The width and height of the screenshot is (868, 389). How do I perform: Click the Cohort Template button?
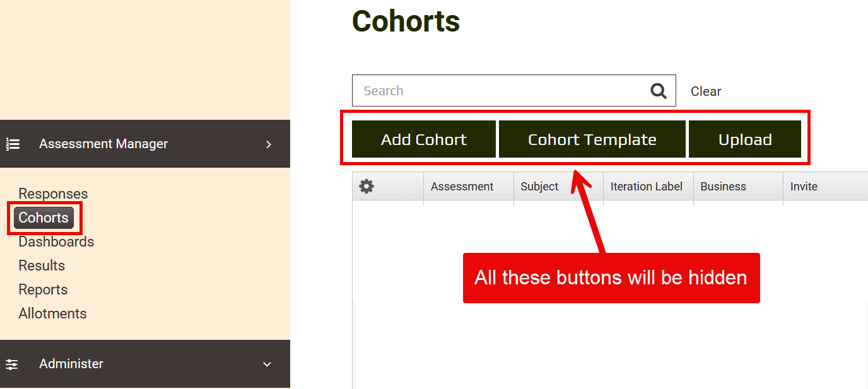[592, 139]
